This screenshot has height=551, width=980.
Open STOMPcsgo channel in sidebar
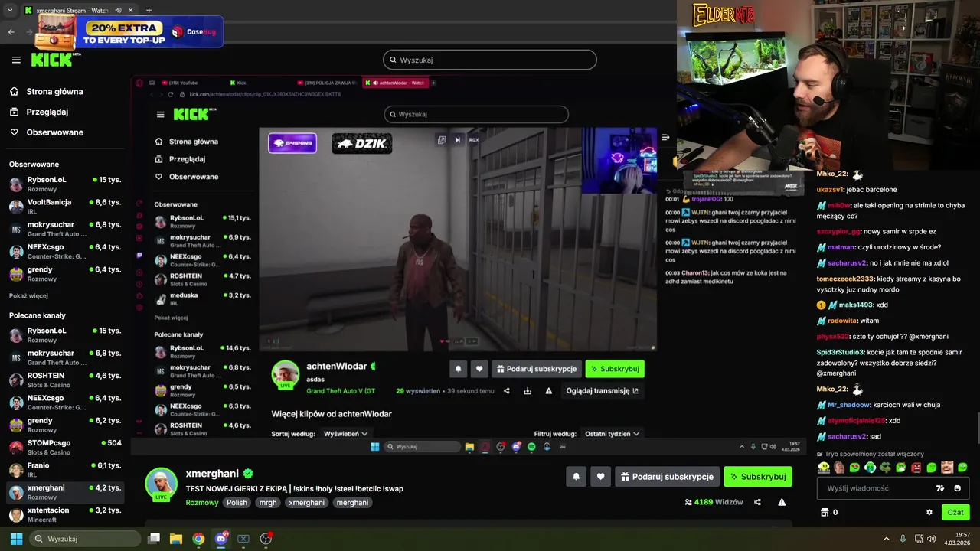(x=65, y=447)
